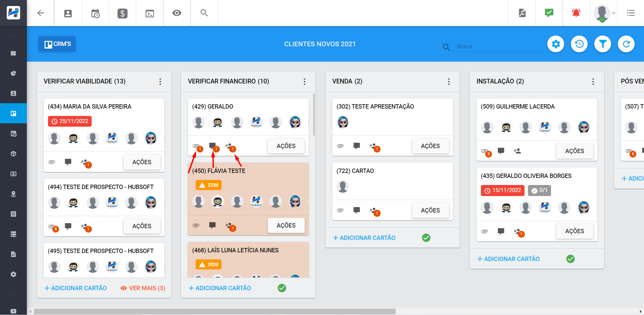Open the map pin icon in sidebar
The image size is (644, 315).
point(13,194)
